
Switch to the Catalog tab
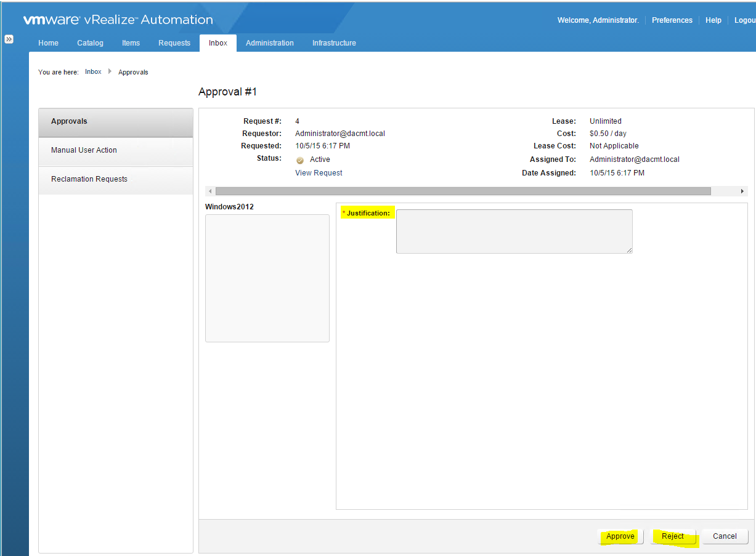(90, 43)
